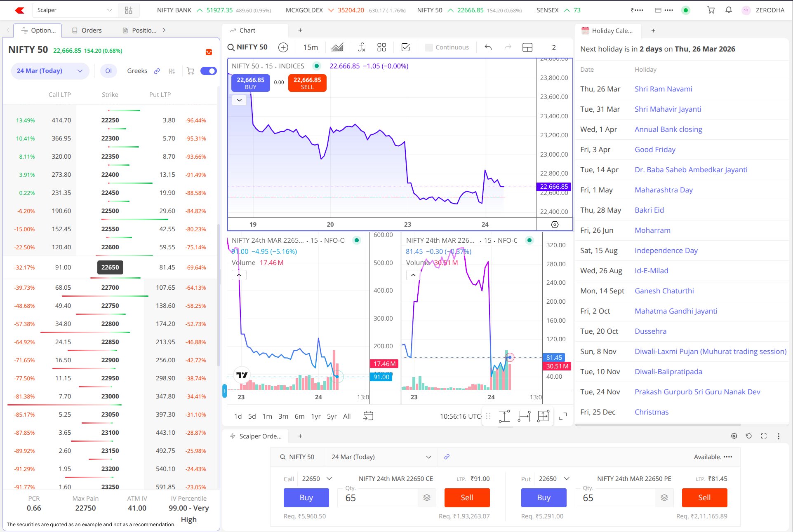Open chart indicators fx icon
The width and height of the screenshot is (793, 532).
click(x=361, y=47)
